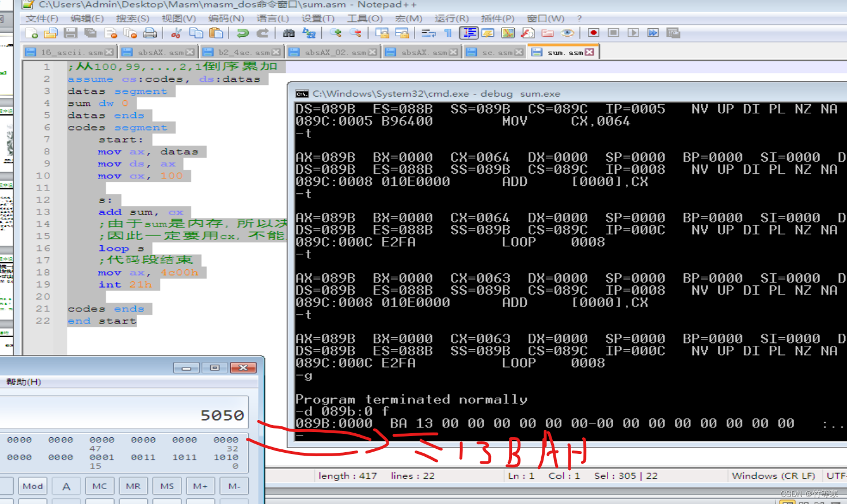Create a new file in Notepad++
The image size is (847, 504).
pyautogui.click(x=32, y=33)
